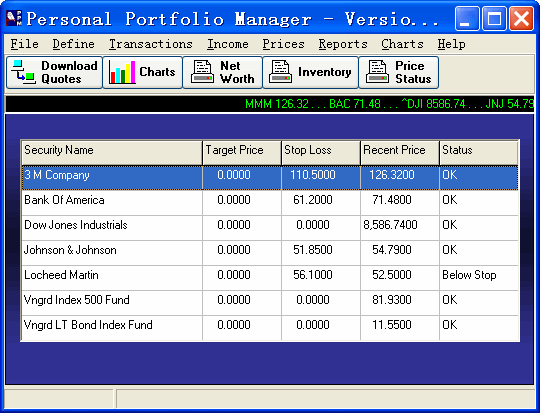Click the 56.1000 stop loss value
The image size is (540, 413).
(313, 275)
